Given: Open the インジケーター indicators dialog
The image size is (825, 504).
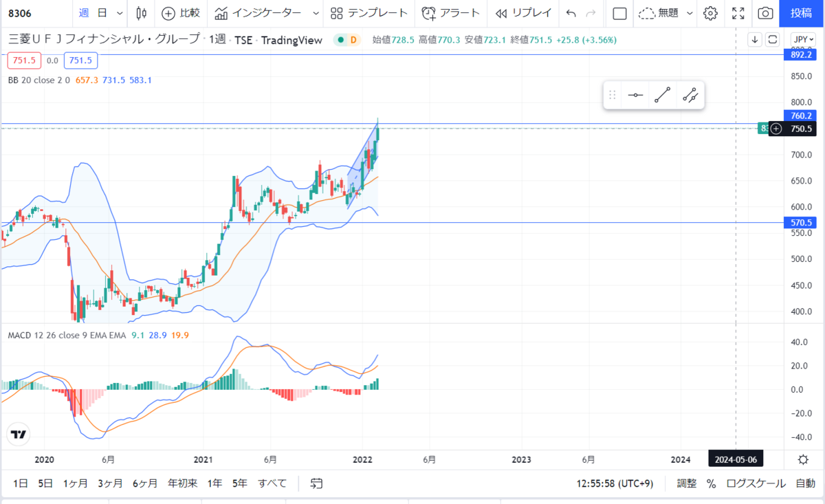Looking at the screenshot, I should tap(258, 12).
